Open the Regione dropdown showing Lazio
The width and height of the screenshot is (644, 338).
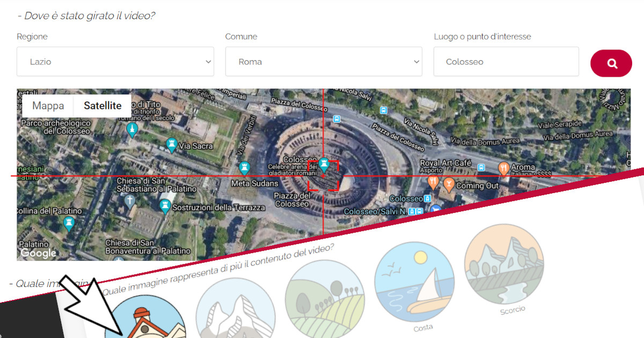tap(115, 62)
